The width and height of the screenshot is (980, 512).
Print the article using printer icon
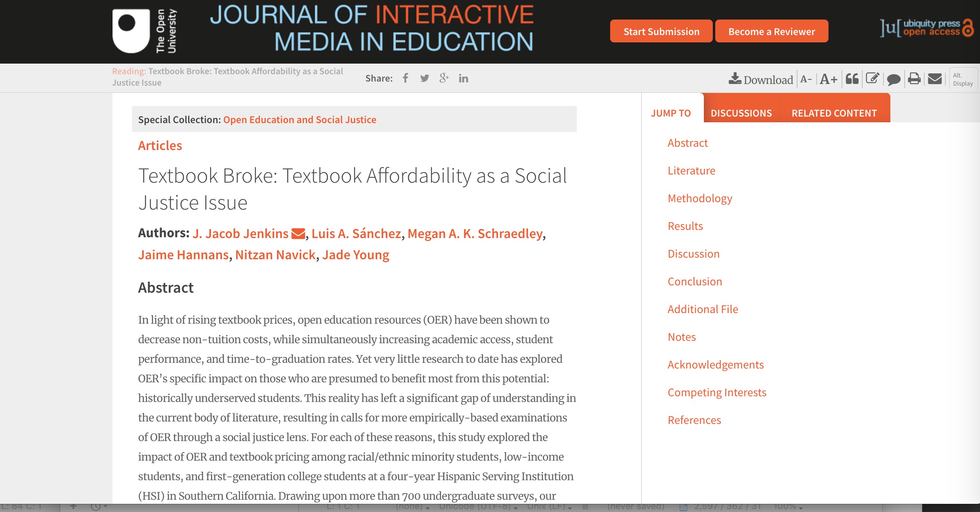(914, 78)
